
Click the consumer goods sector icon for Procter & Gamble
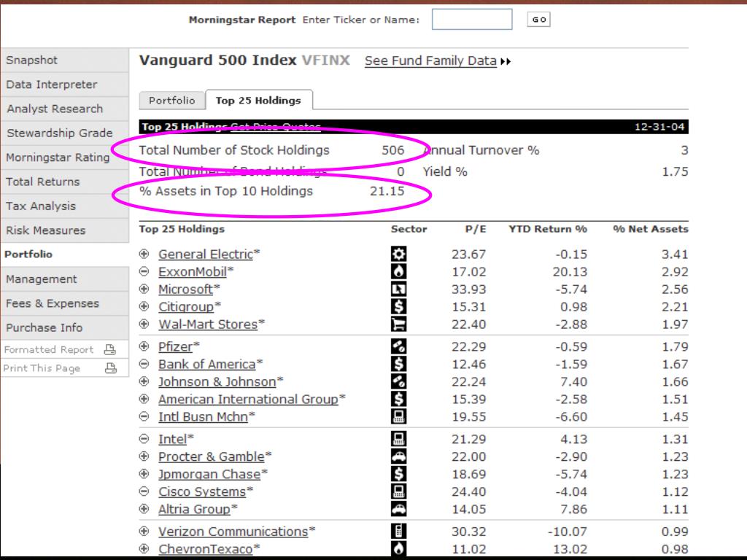pos(399,456)
